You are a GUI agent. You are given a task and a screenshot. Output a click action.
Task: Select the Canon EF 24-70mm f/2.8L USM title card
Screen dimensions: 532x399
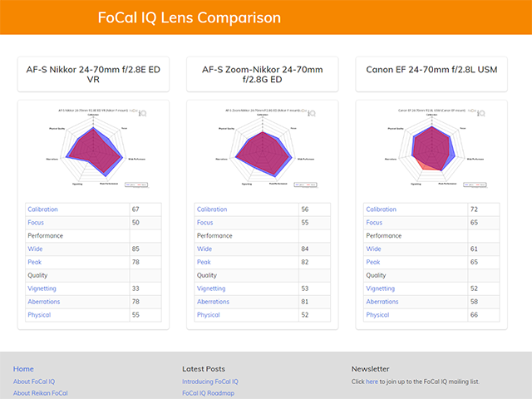pos(431,74)
